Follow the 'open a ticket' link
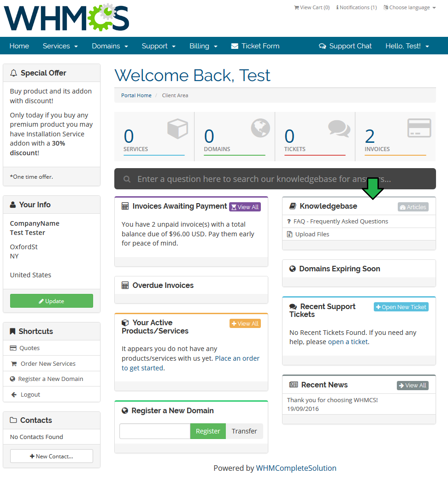448x480 pixels. [348, 342]
